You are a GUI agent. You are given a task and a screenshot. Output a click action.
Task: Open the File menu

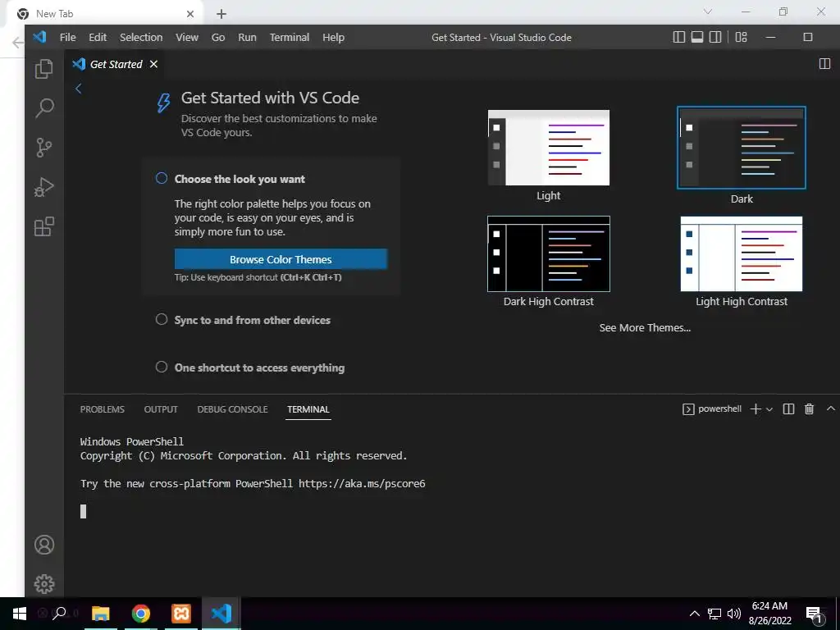pos(67,38)
